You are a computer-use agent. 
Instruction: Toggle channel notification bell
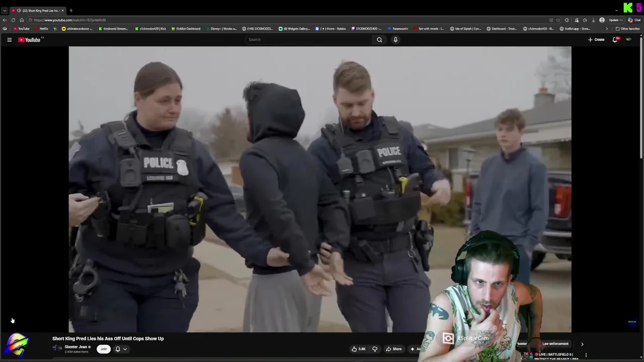point(118,349)
